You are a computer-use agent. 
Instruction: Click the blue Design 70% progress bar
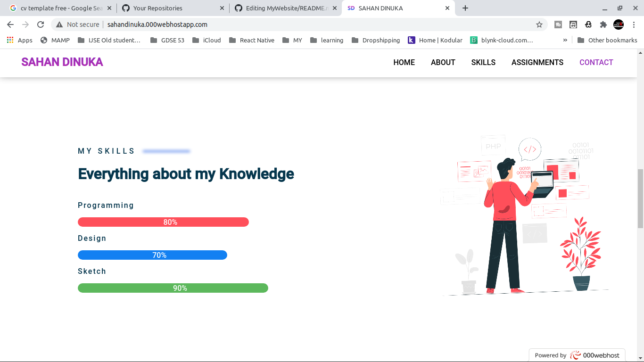pos(152,255)
